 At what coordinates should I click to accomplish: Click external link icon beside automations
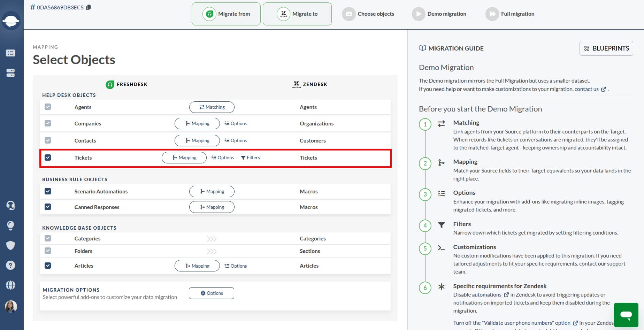tap(506, 295)
